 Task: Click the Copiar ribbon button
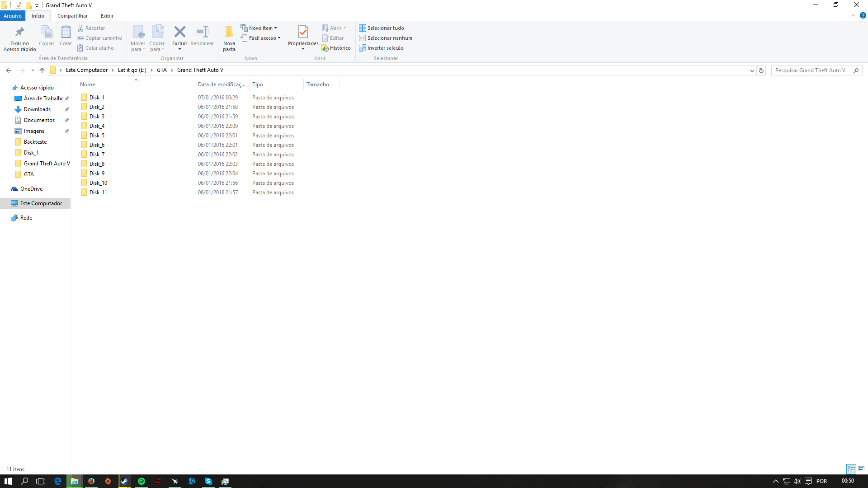pyautogui.click(x=47, y=36)
